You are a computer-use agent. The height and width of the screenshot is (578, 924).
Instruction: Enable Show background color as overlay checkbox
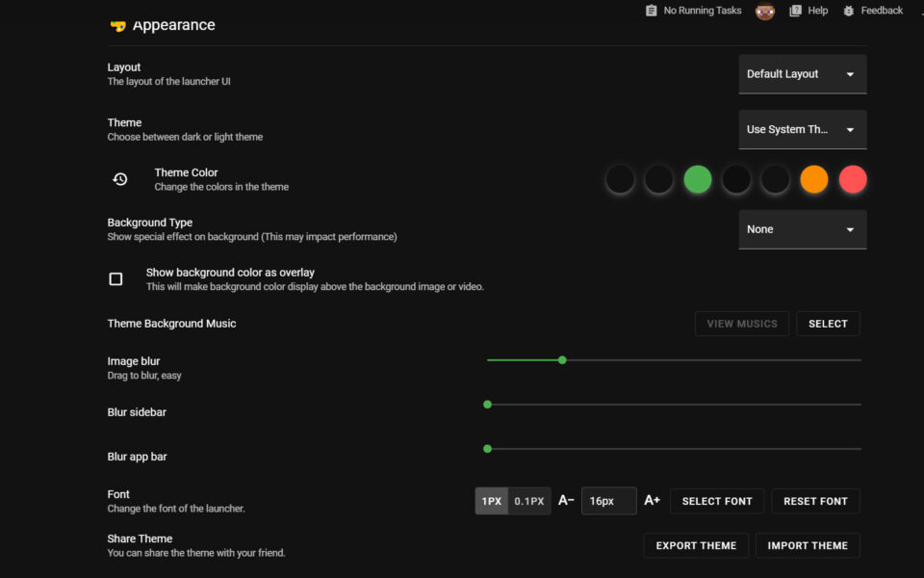pyautogui.click(x=116, y=279)
